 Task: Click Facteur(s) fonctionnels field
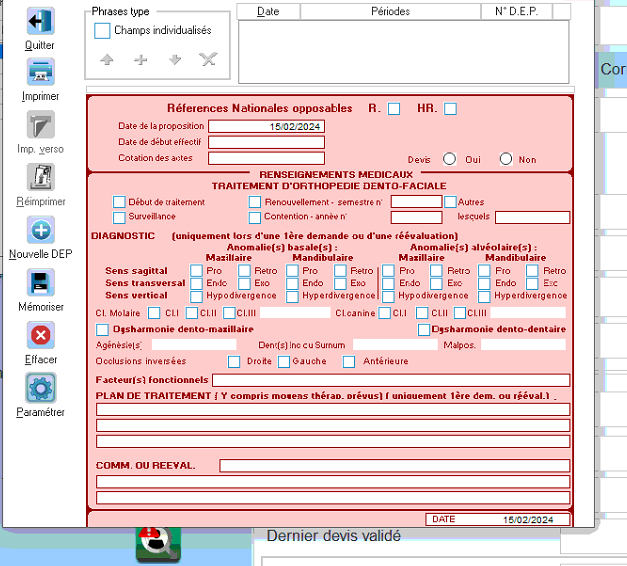391,380
